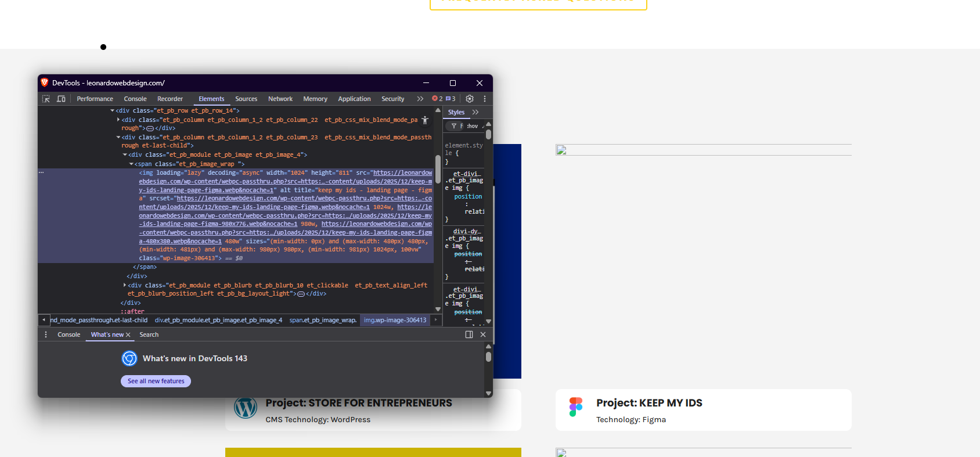This screenshot has height=457, width=980.
Task: Toggle :hov element state panel
Action: pyautogui.click(x=473, y=126)
